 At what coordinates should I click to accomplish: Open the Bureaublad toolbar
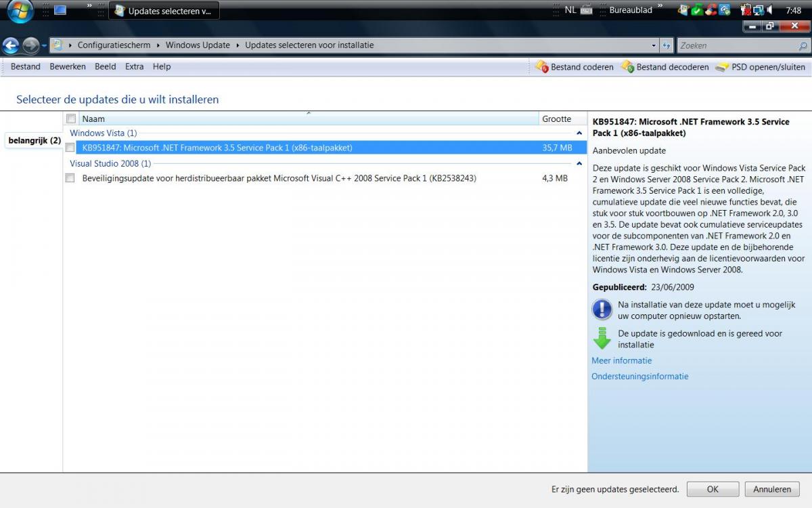click(x=631, y=10)
